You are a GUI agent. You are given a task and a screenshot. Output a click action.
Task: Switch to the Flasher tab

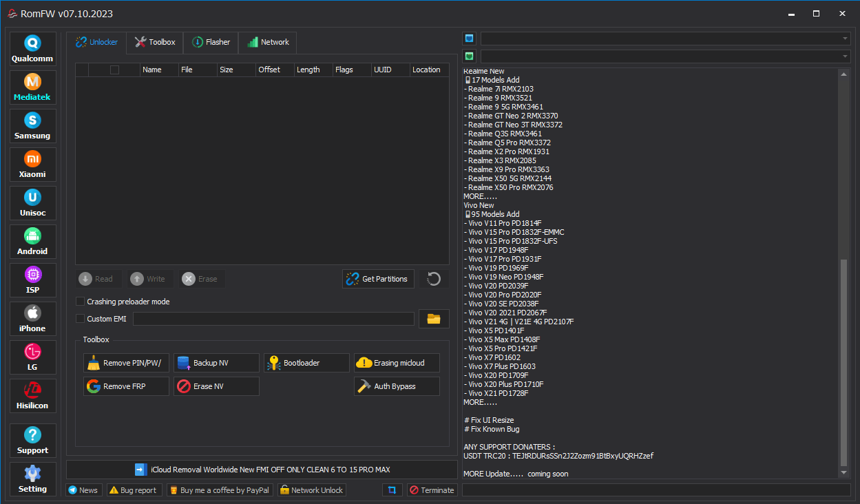click(x=211, y=42)
